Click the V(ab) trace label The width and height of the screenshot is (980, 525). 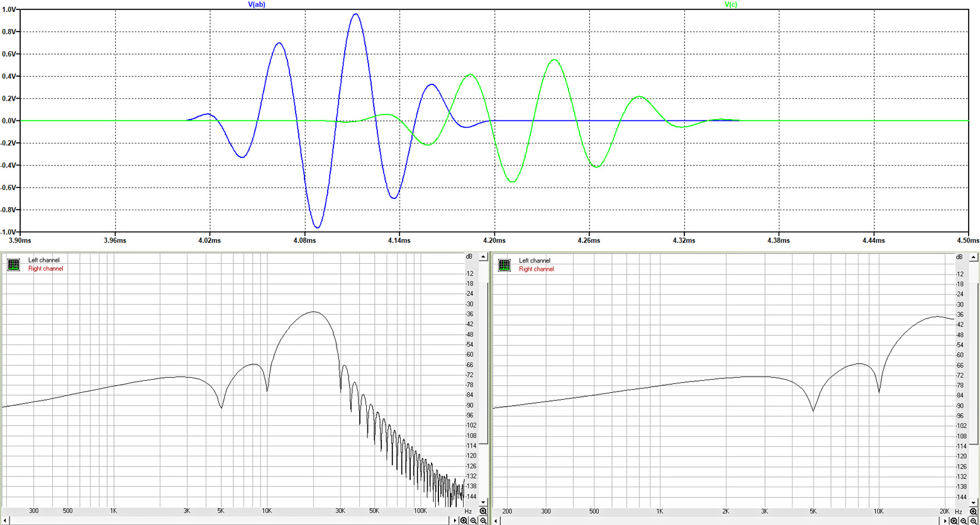coord(257,4)
